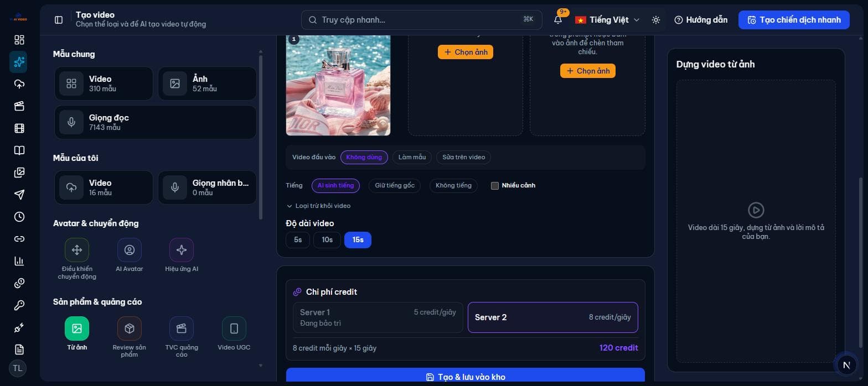The width and height of the screenshot is (868, 386).
Task: Open the Hướng dẫn guide link
Action: [701, 20]
